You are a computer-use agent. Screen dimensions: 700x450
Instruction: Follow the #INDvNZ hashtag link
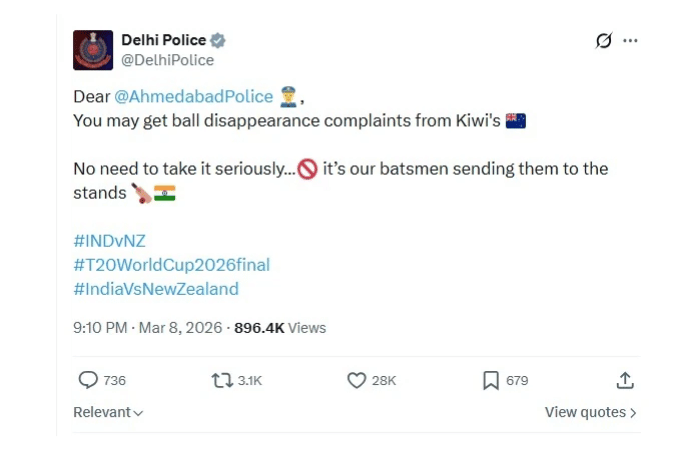pos(109,240)
